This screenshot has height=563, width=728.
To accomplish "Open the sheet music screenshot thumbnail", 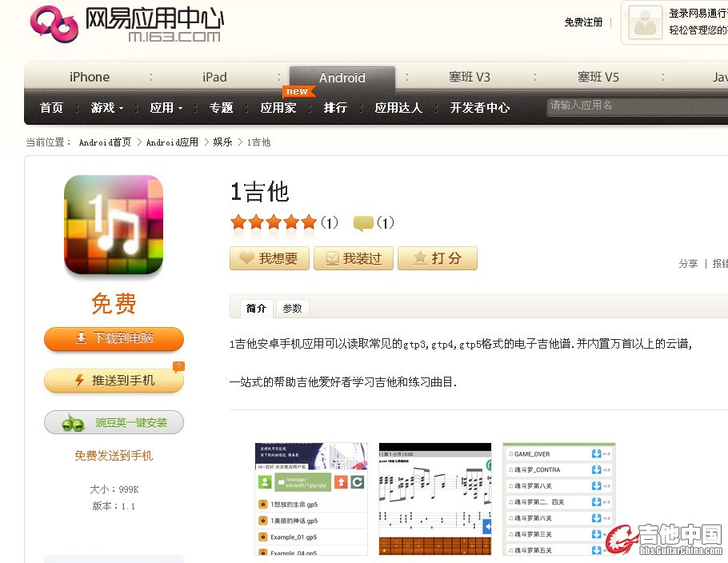I will point(435,499).
